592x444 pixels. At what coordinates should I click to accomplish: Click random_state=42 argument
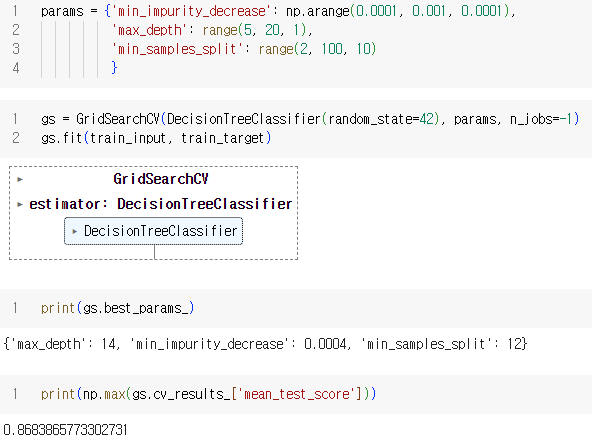tap(381, 119)
